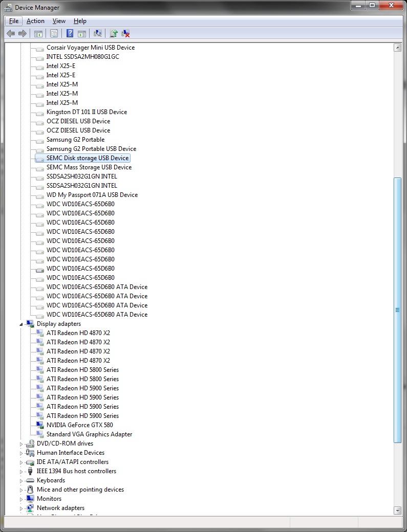The image size is (407, 532).
Task: Open the File menu
Action: (x=14, y=21)
